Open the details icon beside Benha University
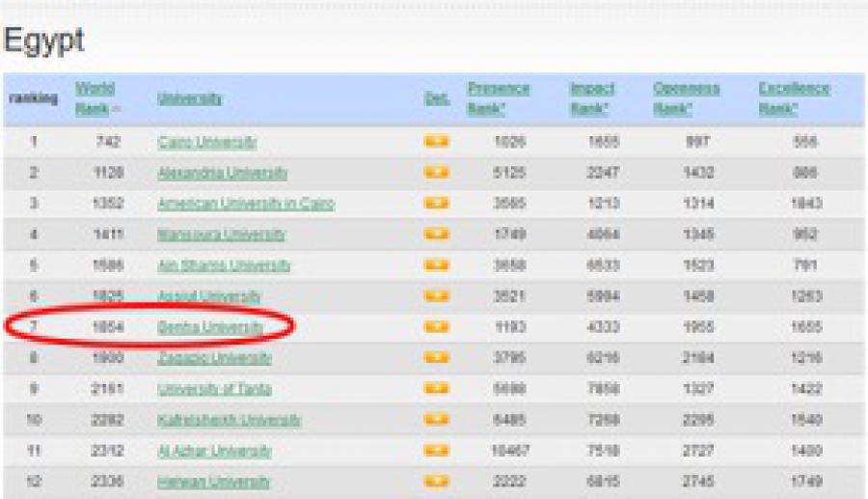868x499 pixels. coord(436,327)
